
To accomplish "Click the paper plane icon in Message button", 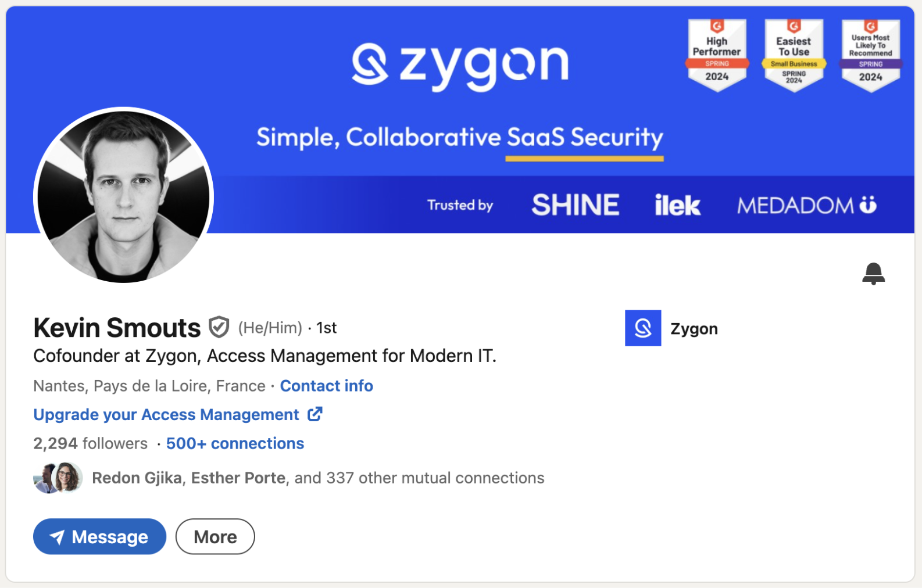I will pos(57,537).
